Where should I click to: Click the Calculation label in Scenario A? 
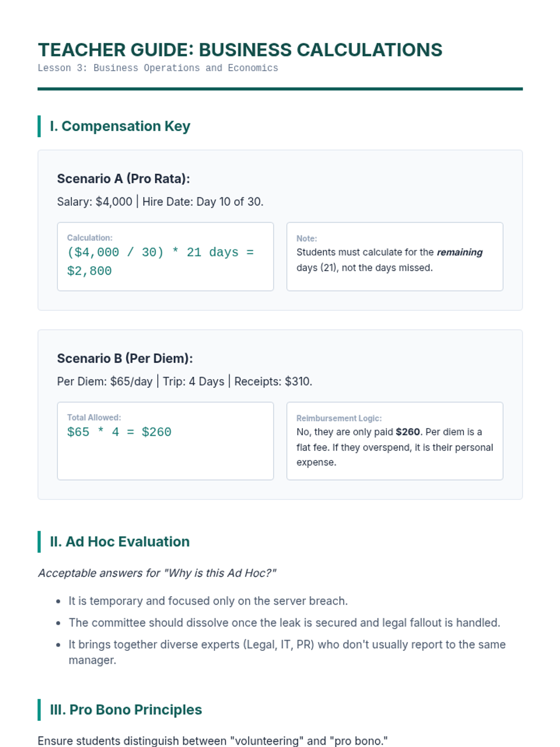pyautogui.click(x=90, y=238)
